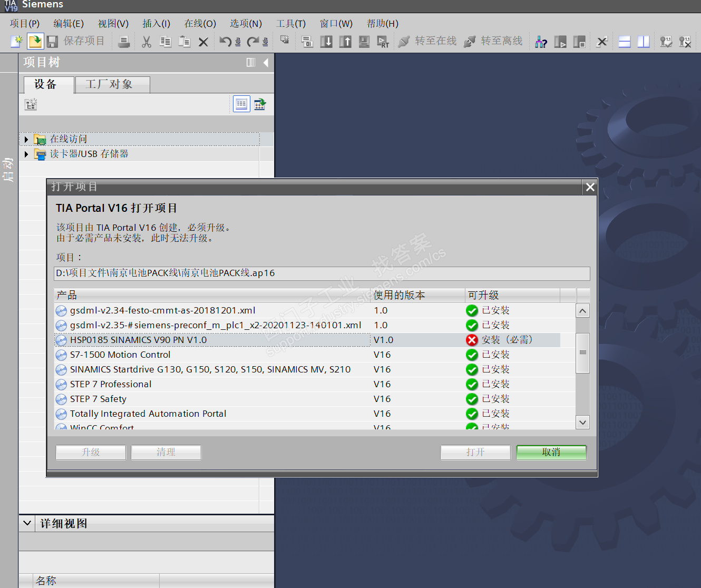The height and width of the screenshot is (588, 701).
Task: Click the 打开 button in dialog
Action: tap(475, 452)
